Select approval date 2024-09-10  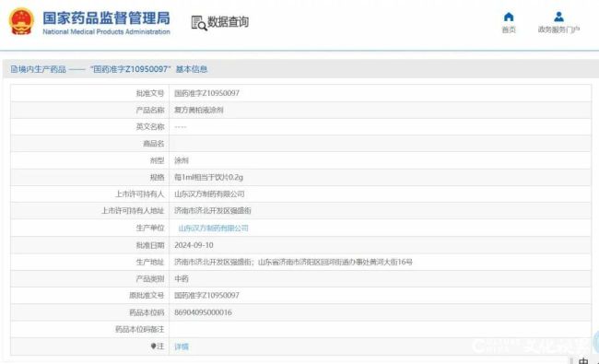[194, 245]
